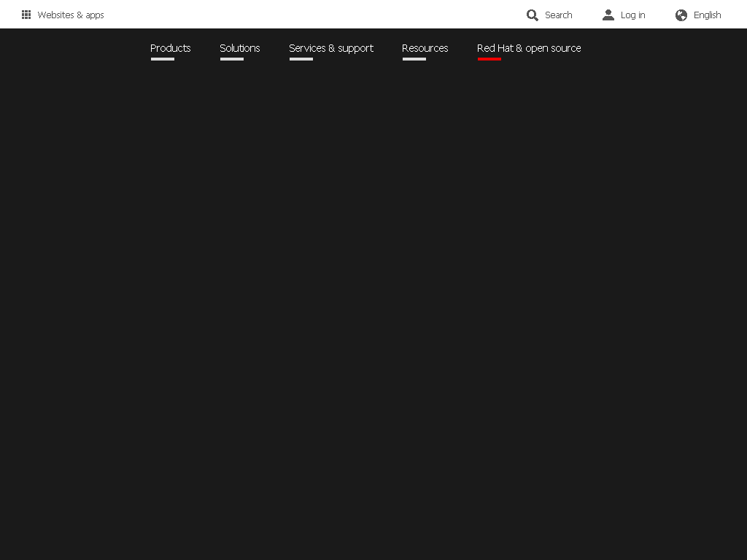The width and height of the screenshot is (747, 560).
Task: Open the Products menu
Action: click(x=171, y=48)
